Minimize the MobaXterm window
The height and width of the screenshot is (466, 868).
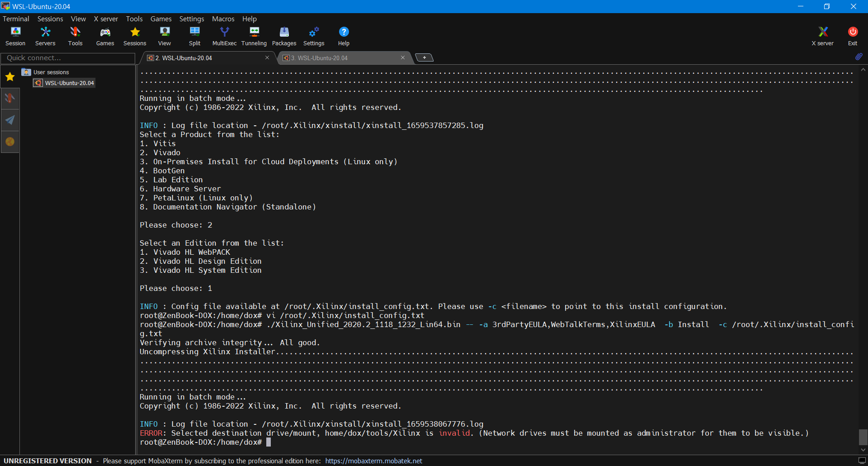point(801,6)
